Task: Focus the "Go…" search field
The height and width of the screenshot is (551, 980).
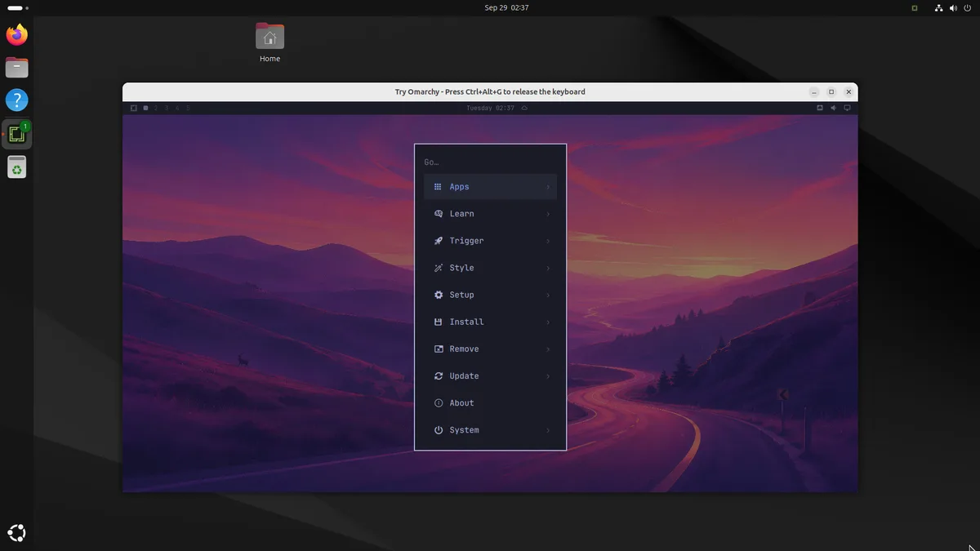Action: pyautogui.click(x=490, y=162)
